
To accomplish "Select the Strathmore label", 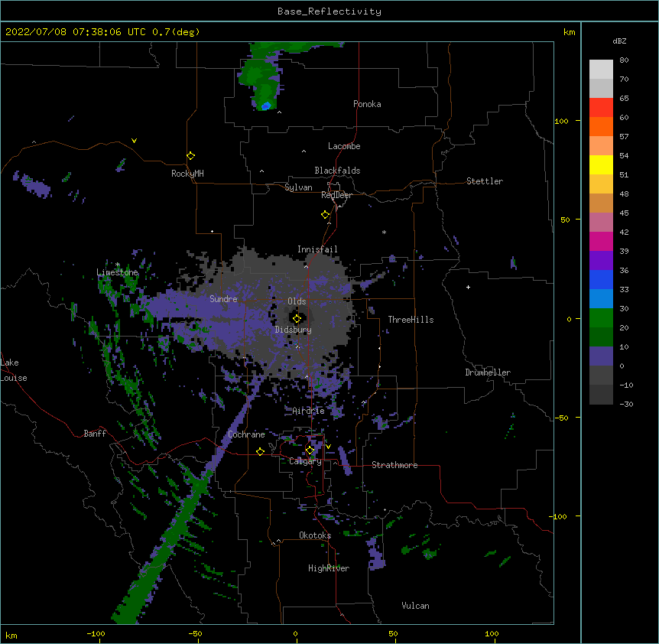I will click(394, 465).
